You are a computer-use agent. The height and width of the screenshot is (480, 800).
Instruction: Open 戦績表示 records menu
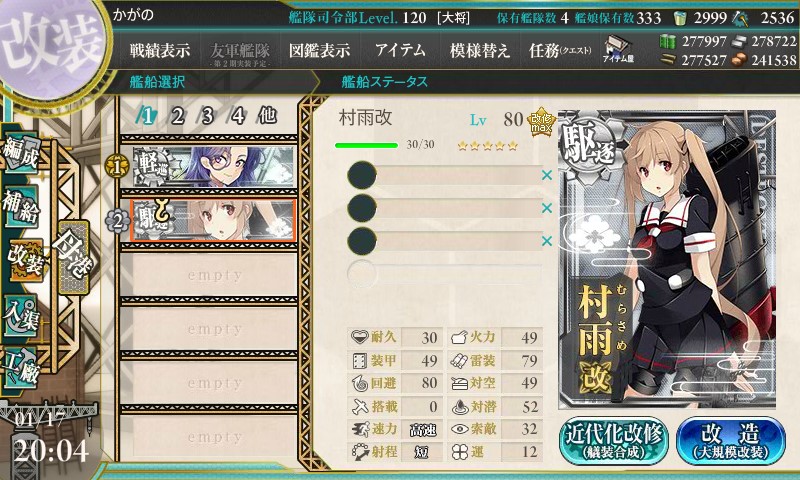pyautogui.click(x=160, y=50)
